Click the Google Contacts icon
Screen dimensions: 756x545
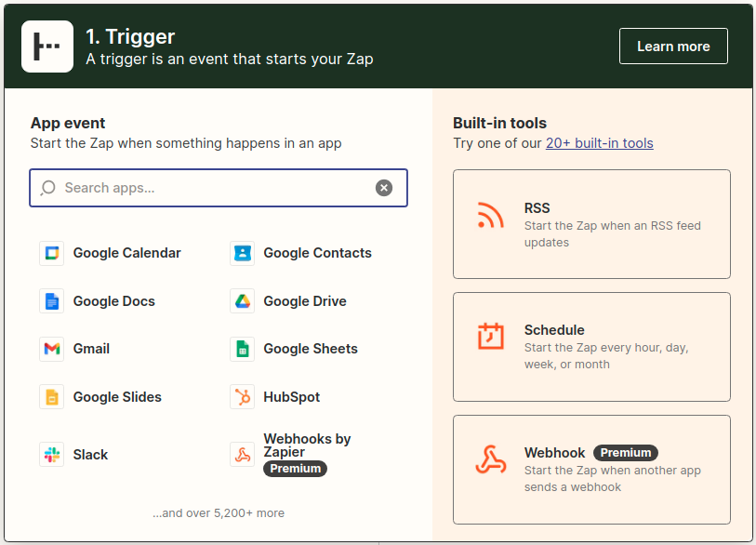[x=242, y=253]
